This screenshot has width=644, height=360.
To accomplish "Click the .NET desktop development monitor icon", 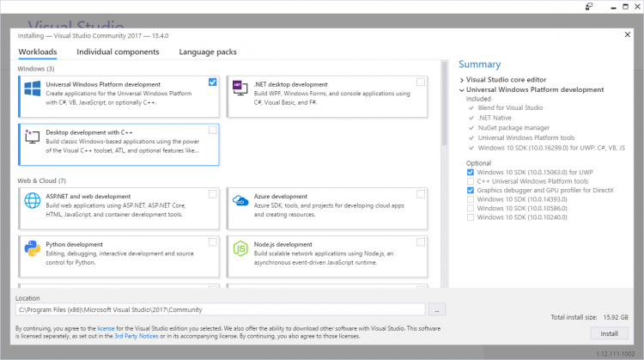I will pos(240,88).
